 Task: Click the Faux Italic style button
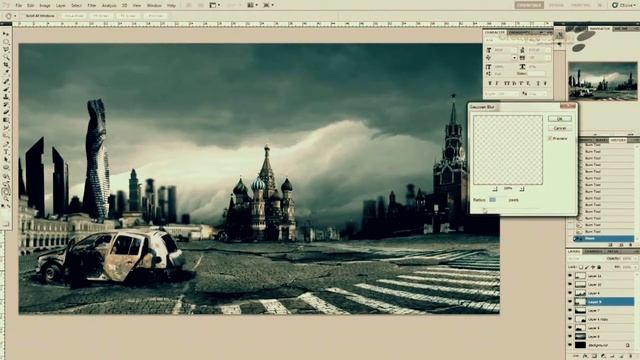[497, 84]
